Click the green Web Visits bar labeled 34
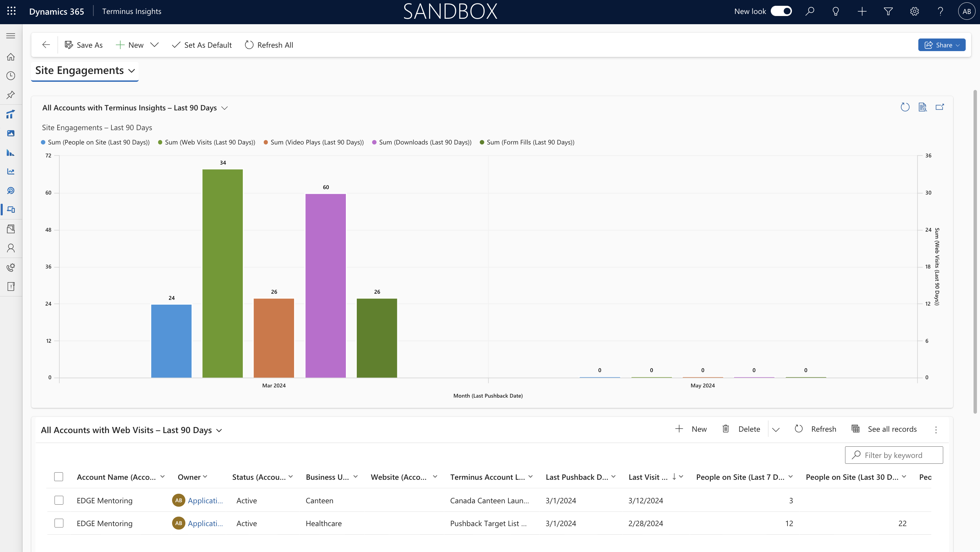Screen dimensions: 980x552 [x=223, y=274]
